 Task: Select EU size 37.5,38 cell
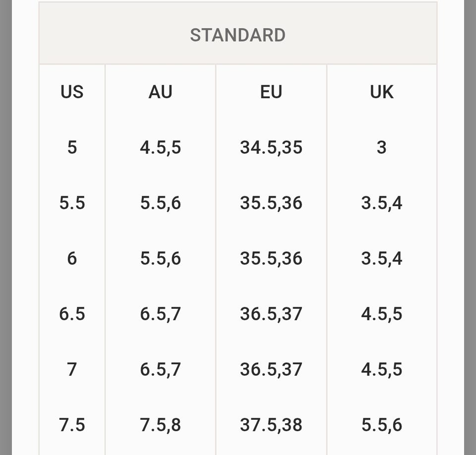pos(271,425)
